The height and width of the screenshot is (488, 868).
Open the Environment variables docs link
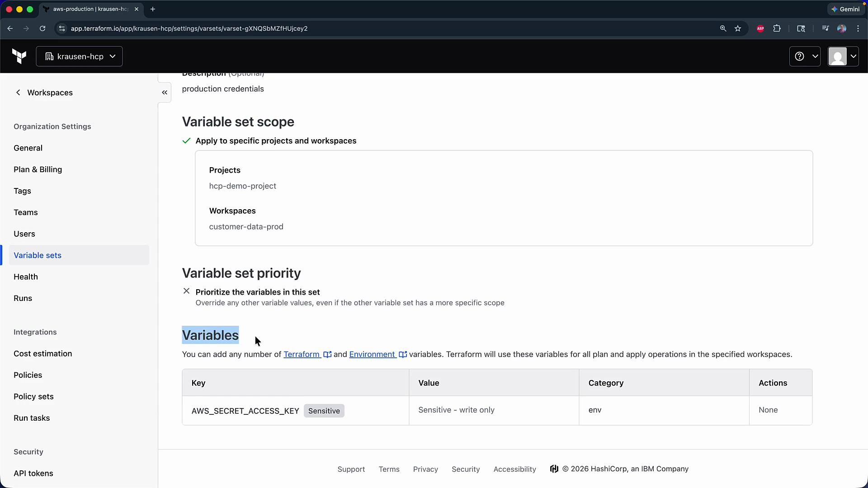pyautogui.click(x=372, y=354)
